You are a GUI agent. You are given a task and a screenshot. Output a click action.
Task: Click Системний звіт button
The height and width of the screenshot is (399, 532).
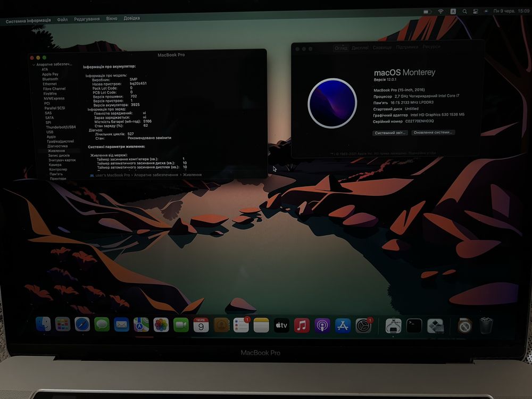[x=390, y=132]
